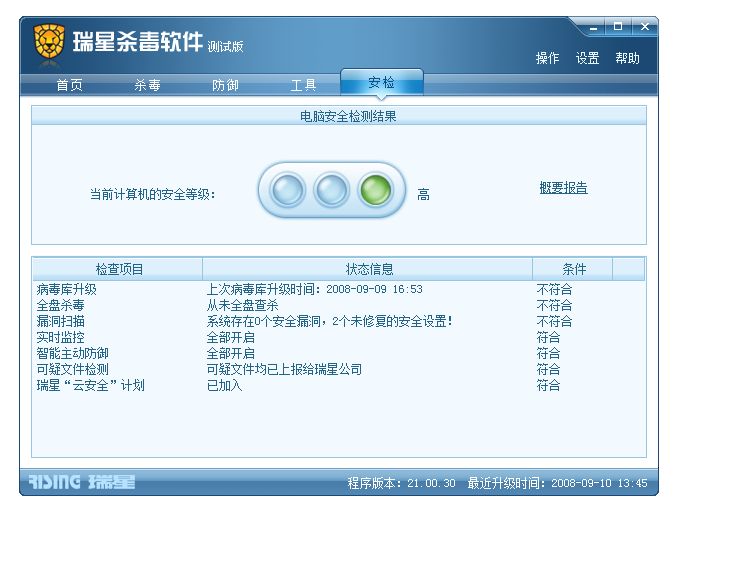Sort by the 条件 column header

[573, 269]
